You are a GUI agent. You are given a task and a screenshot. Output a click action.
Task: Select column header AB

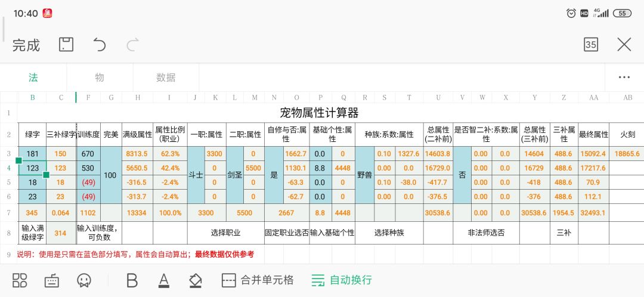(627, 97)
